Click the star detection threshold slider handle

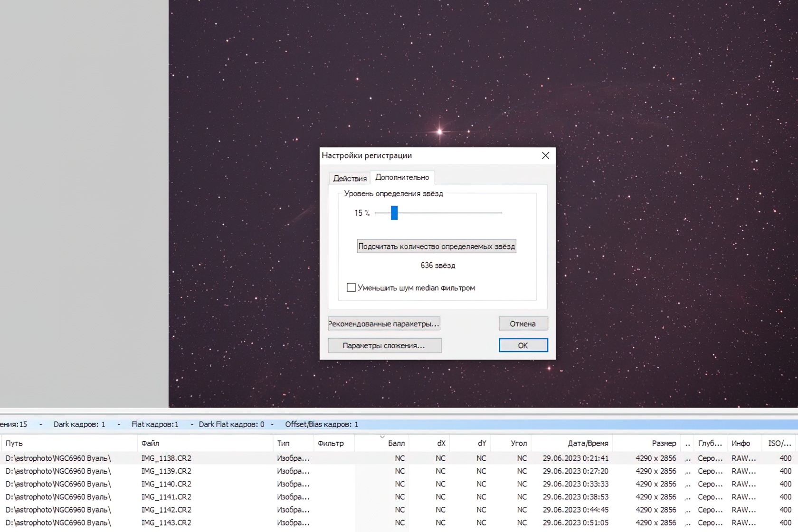(x=394, y=213)
